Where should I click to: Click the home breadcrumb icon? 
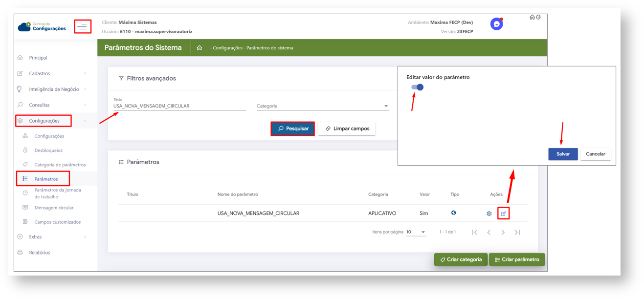coord(200,48)
